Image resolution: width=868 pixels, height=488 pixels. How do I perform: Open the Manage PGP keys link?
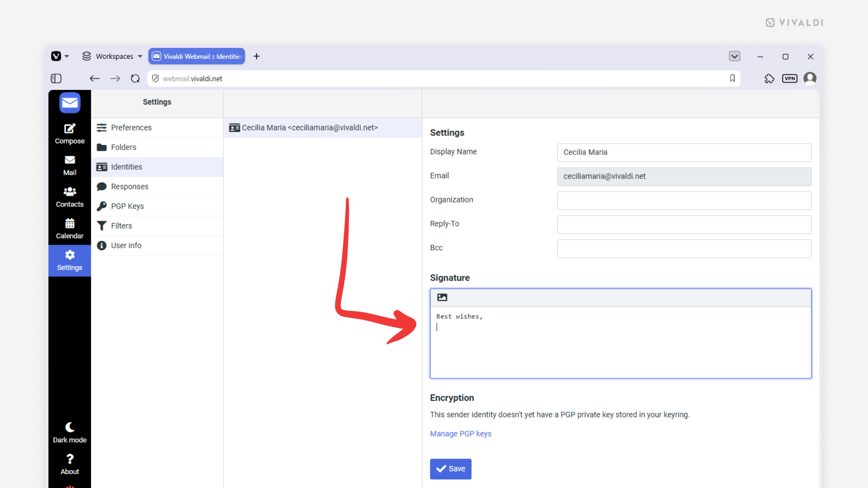point(461,434)
